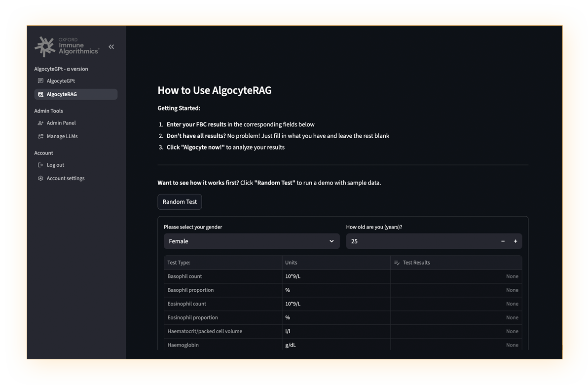
Task: Select the 'Eosinophil count' row label
Action: click(x=187, y=304)
